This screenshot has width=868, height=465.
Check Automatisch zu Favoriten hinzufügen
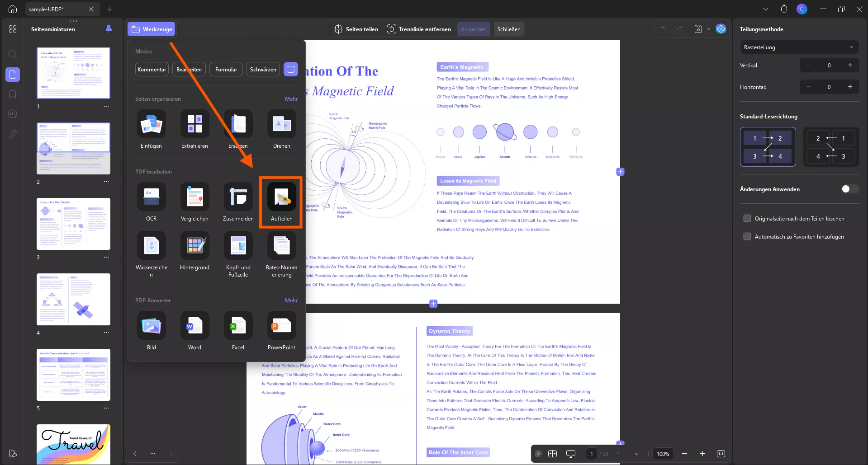747,236
